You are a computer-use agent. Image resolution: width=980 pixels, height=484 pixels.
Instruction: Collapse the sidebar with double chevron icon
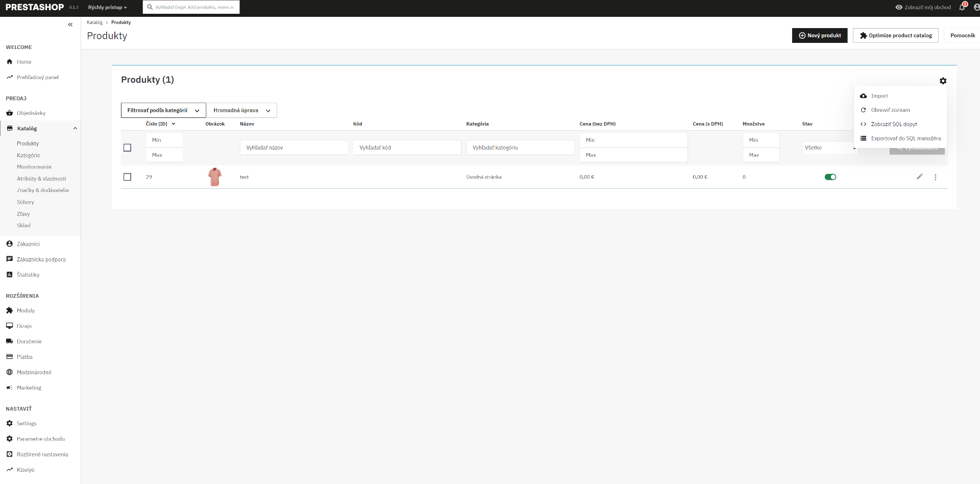(x=70, y=25)
